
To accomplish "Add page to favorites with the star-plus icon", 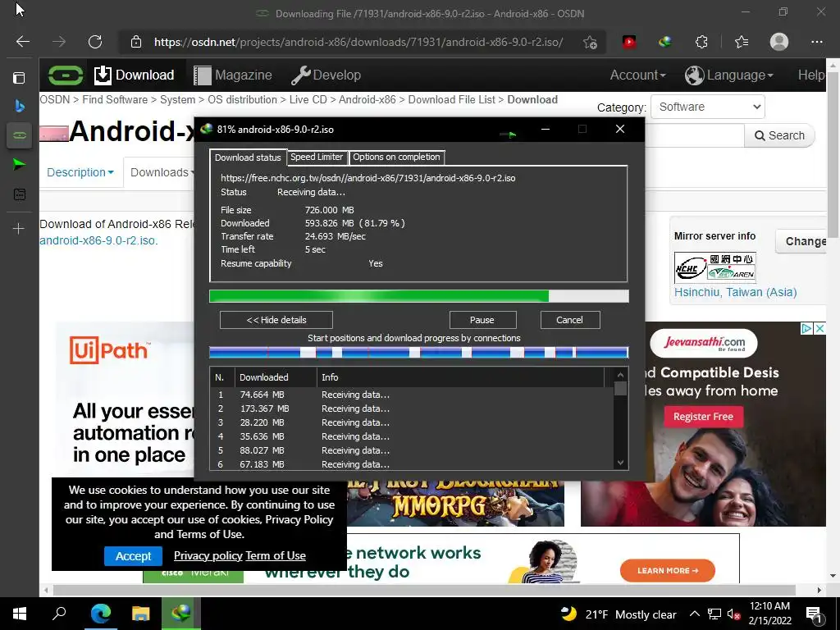I will (x=590, y=43).
